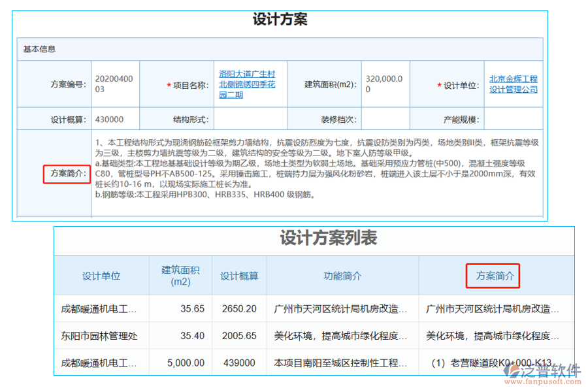Click the 设计概算 column header in list
The image size is (588, 392).
click(239, 276)
